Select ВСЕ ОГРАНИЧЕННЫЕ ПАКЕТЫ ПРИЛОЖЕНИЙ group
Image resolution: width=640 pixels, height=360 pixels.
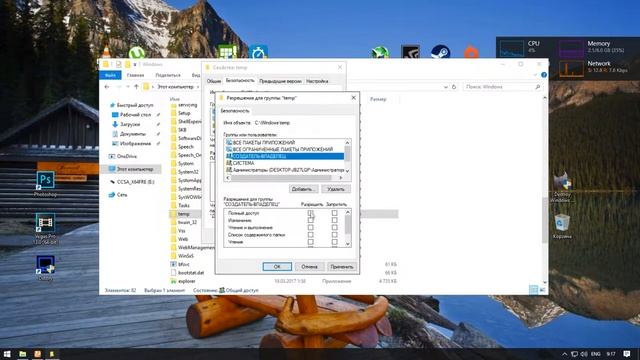click(x=282, y=149)
